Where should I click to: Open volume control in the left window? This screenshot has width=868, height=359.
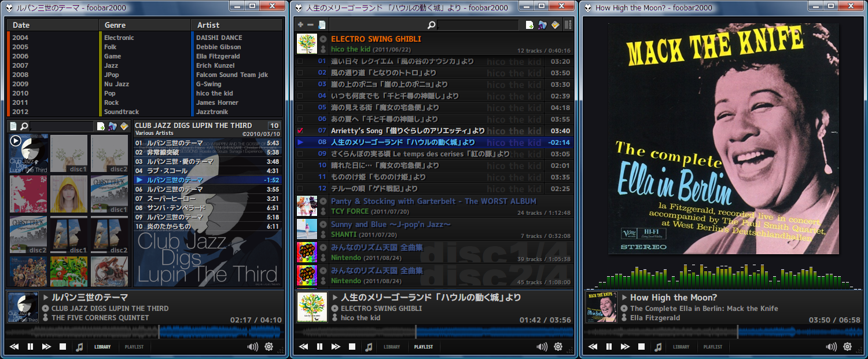[252, 347]
